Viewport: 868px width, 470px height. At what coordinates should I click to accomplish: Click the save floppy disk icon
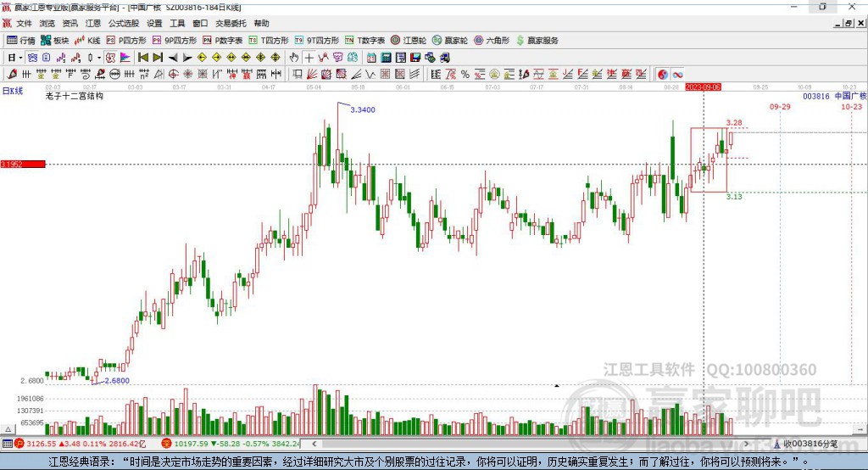(x=415, y=58)
